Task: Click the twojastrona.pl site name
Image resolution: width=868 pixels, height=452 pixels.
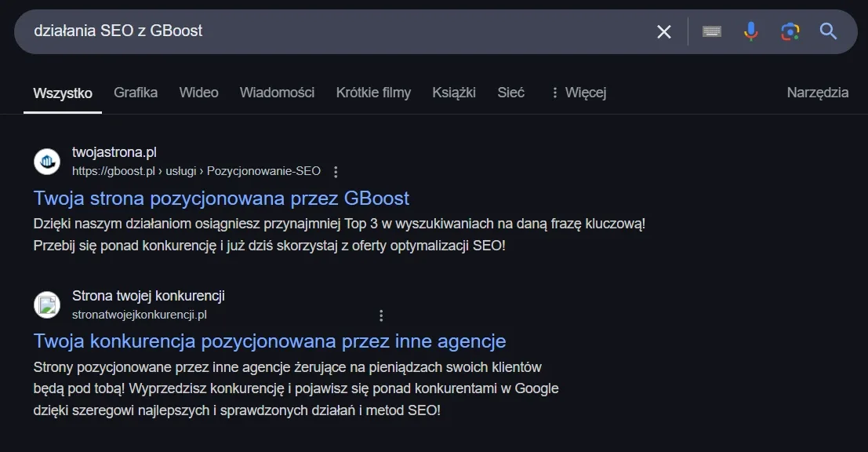Action: (x=114, y=152)
